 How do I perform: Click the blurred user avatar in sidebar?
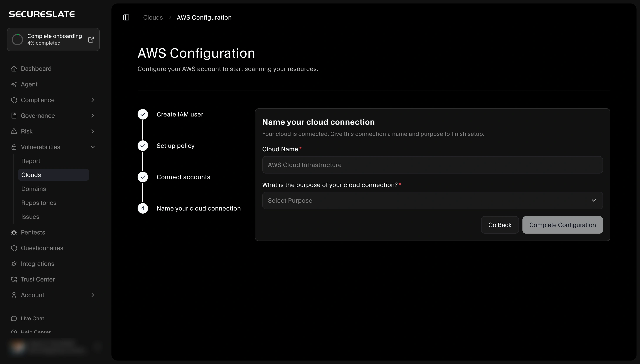(18, 347)
